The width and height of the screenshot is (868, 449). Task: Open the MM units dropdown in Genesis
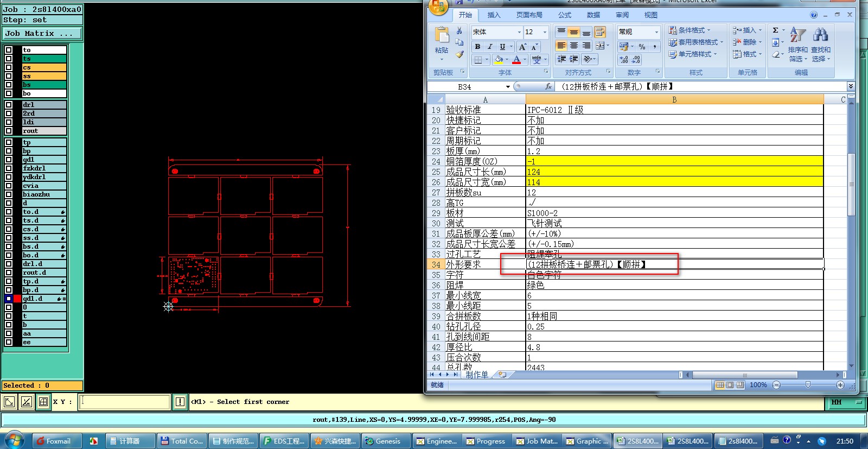coord(846,402)
